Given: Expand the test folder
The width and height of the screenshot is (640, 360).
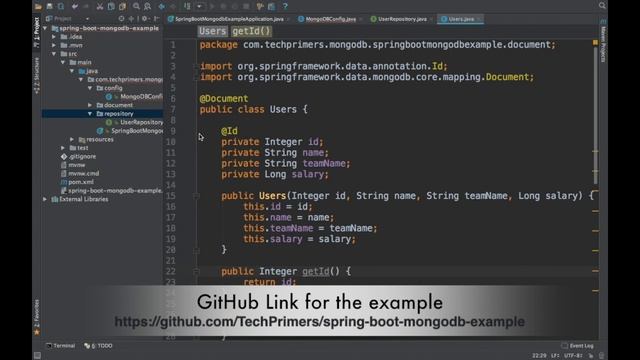Looking at the screenshot, I should (x=63, y=148).
